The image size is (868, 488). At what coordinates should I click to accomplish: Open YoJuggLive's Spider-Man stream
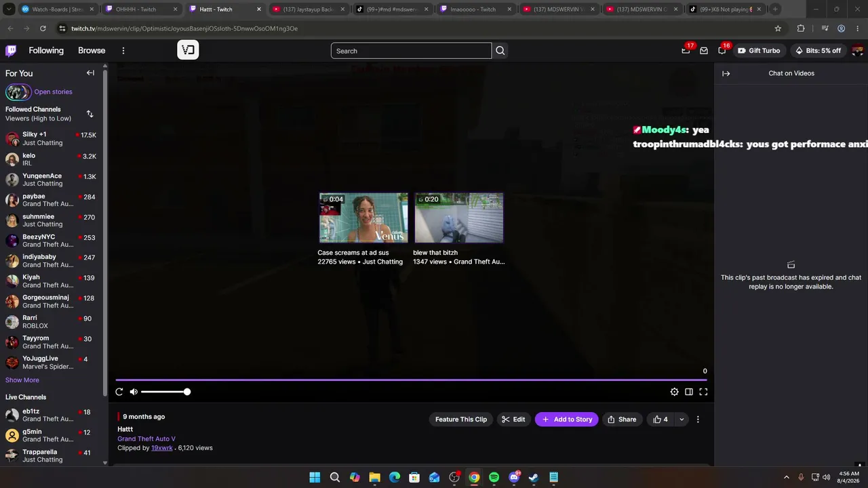point(52,363)
